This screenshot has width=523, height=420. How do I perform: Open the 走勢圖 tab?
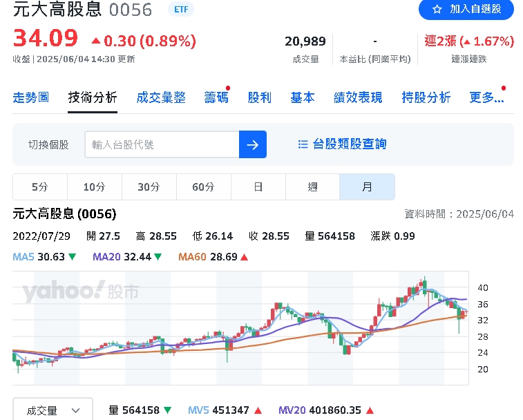tap(30, 97)
